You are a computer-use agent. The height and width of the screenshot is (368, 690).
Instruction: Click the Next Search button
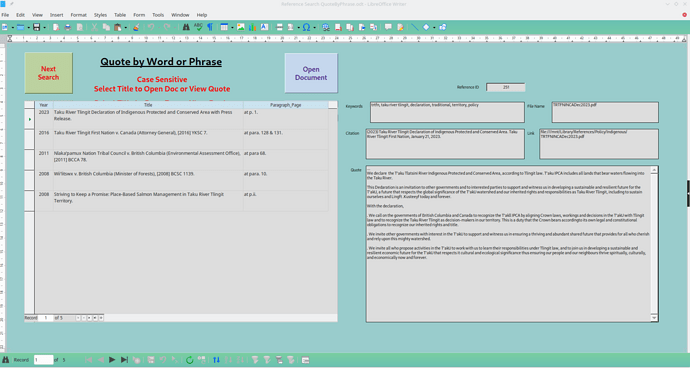[48, 73]
